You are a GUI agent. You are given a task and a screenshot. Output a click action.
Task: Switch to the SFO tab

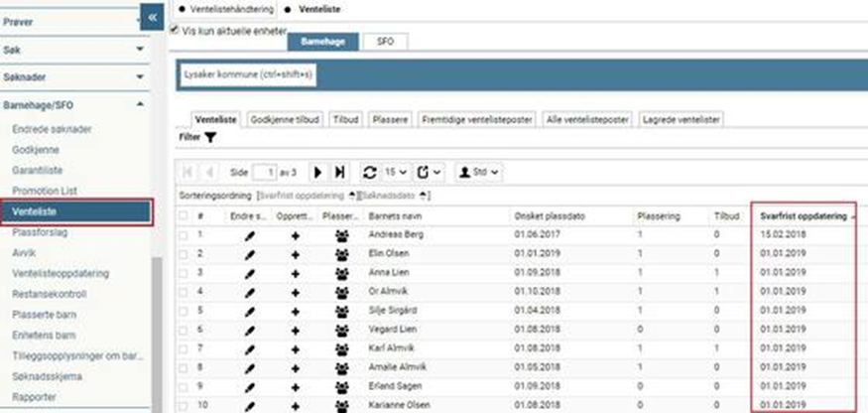(383, 42)
